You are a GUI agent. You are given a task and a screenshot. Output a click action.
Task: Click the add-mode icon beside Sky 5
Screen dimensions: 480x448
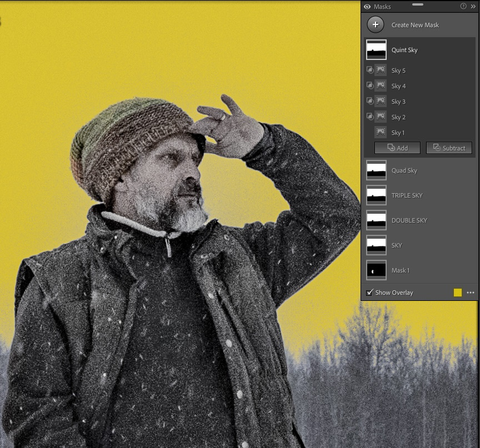click(x=370, y=70)
